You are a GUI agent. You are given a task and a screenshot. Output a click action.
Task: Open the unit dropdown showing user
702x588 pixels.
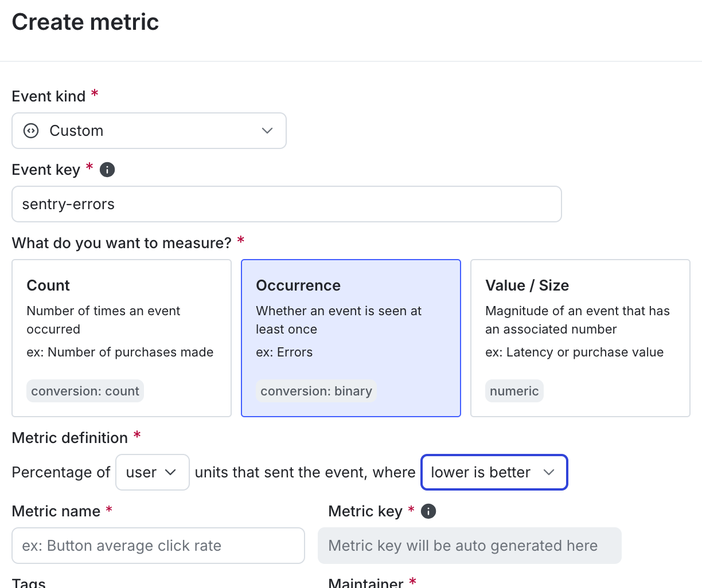pos(152,472)
